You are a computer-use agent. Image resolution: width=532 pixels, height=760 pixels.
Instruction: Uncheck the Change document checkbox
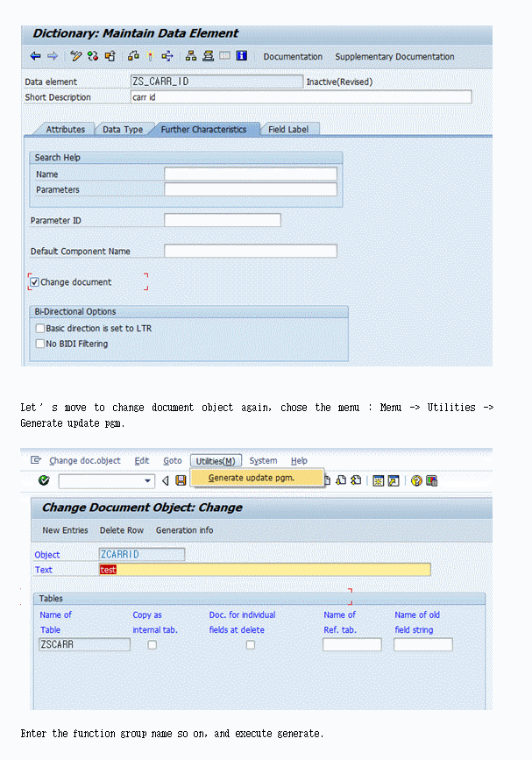35,282
